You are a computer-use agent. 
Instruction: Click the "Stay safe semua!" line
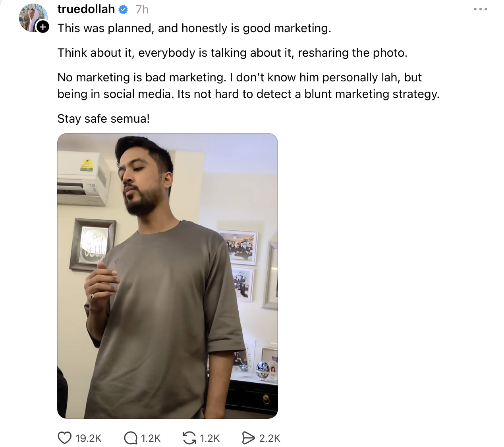click(x=103, y=119)
